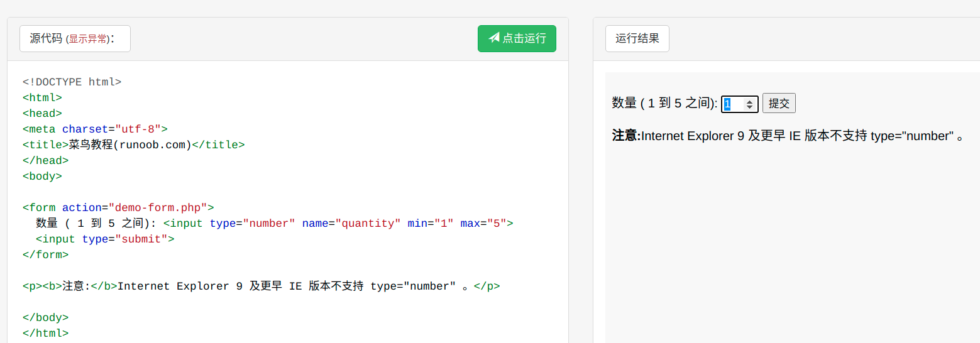This screenshot has height=343, width=980.
Task: Decrease quantity using the spinner down arrow
Action: (749, 107)
